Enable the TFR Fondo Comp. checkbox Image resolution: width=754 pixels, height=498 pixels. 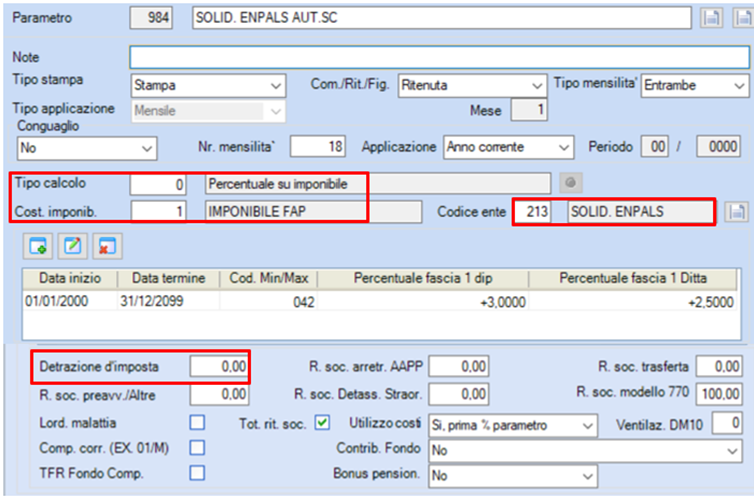197,473
